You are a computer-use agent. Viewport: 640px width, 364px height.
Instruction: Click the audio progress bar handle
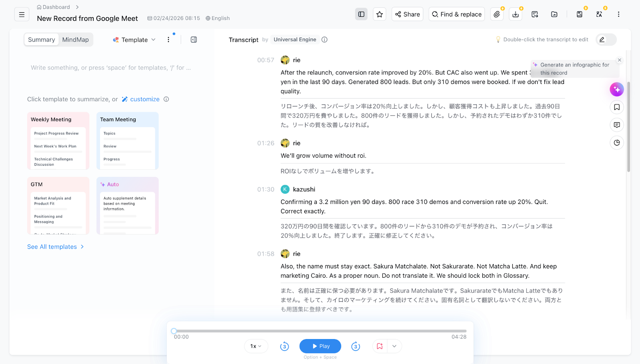tap(174, 331)
